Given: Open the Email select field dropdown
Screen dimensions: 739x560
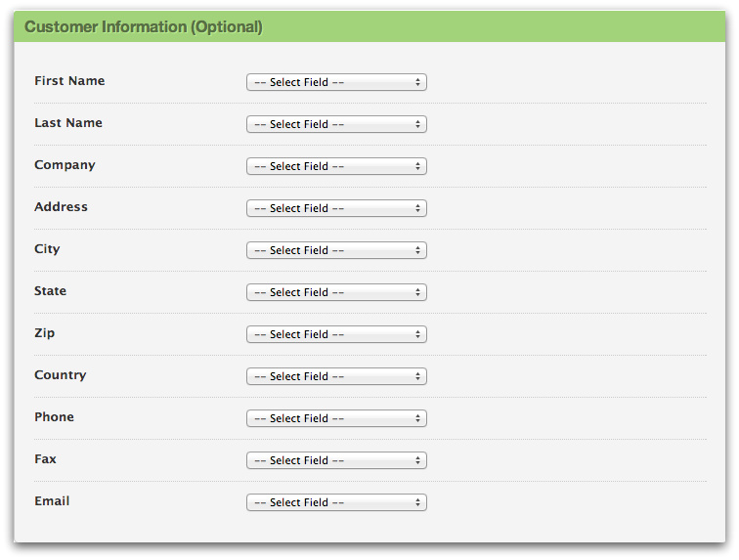Looking at the screenshot, I should tap(336, 503).
